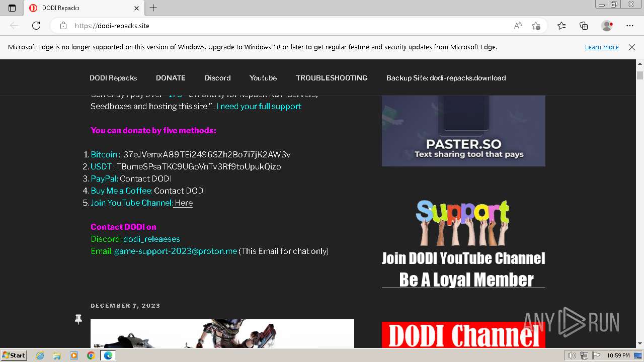Click the Join YouTube Channel text

pos(131,203)
